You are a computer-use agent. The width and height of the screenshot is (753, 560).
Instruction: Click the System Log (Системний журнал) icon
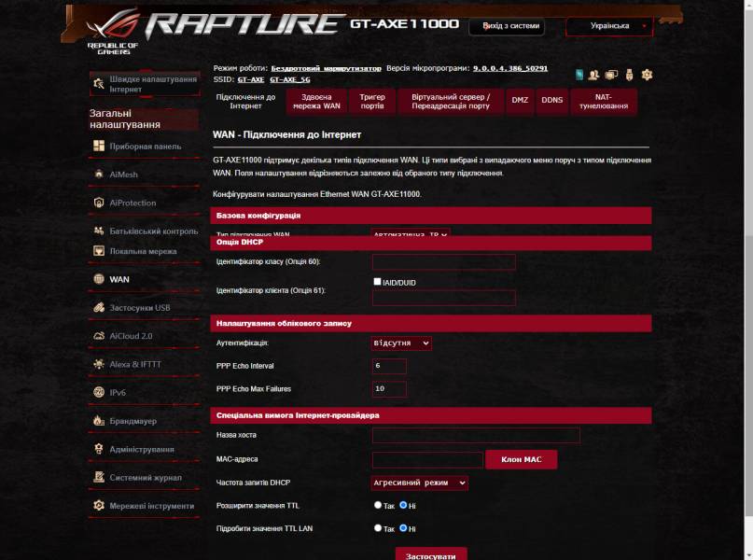point(99,477)
